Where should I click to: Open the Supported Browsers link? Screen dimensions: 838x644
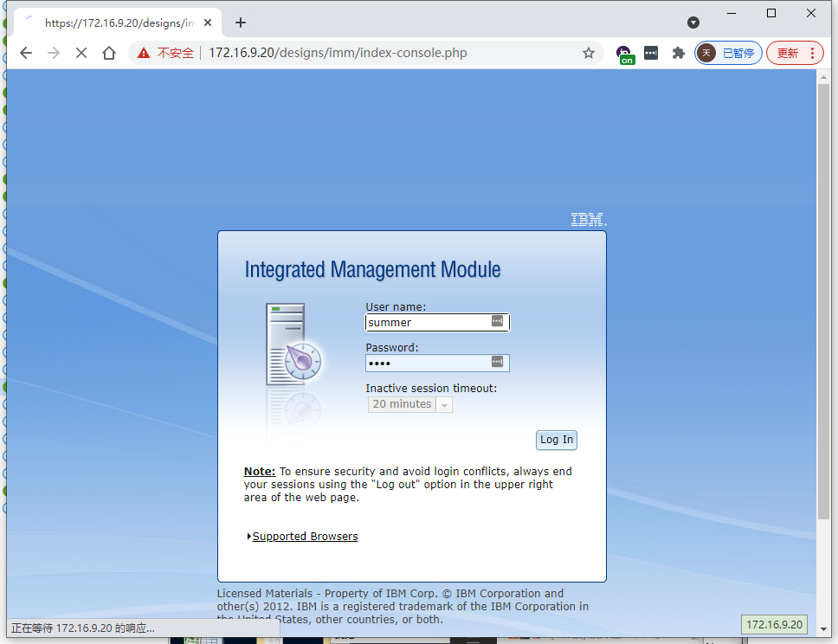(x=306, y=536)
